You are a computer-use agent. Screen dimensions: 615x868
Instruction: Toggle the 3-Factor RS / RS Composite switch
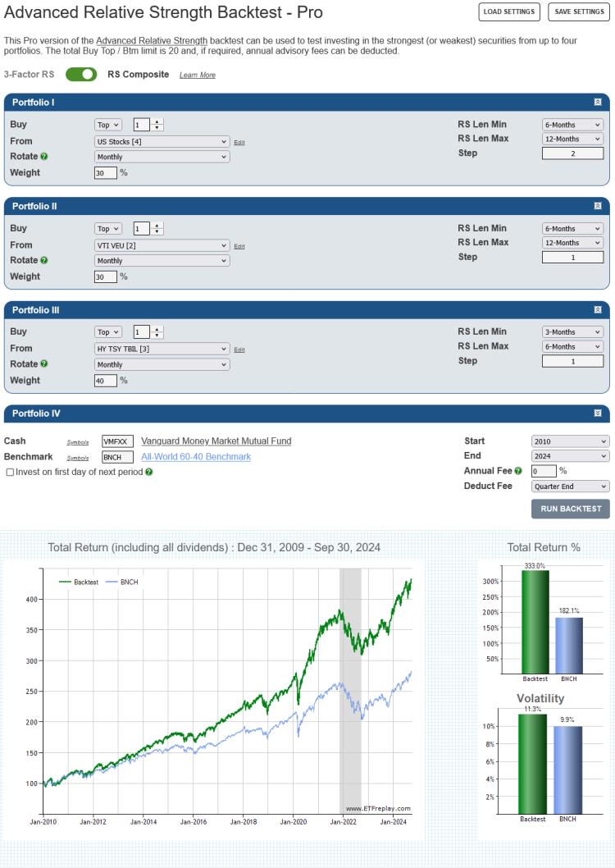(81, 75)
